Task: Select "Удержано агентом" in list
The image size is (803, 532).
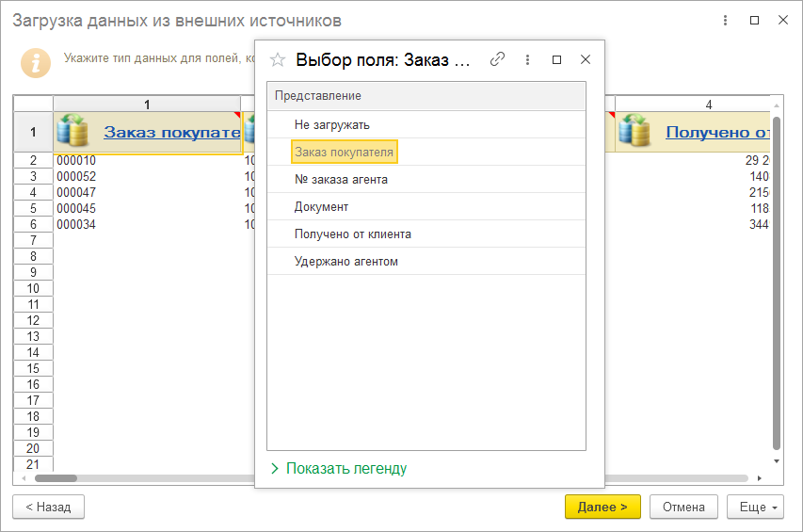Action: pos(345,261)
